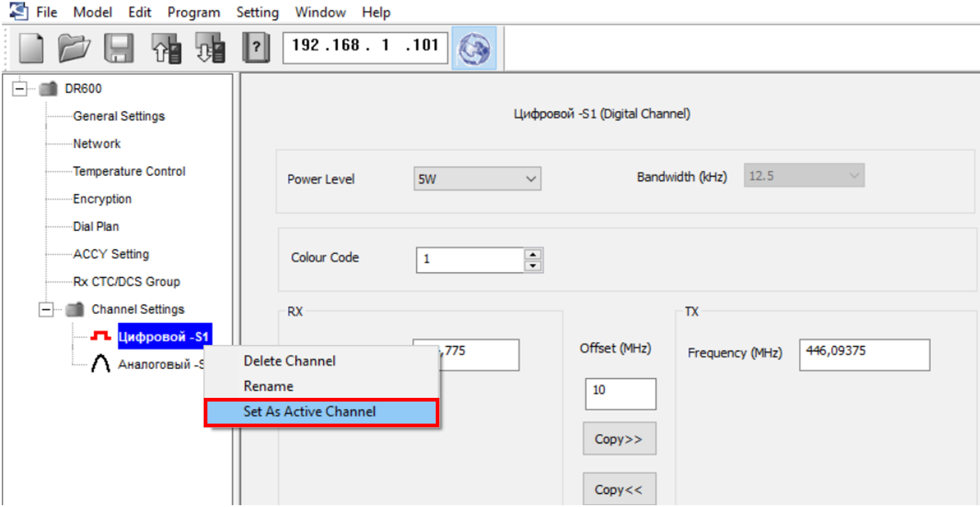
Task: Collapse the DR600 root tree node
Action: click(x=20, y=89)
